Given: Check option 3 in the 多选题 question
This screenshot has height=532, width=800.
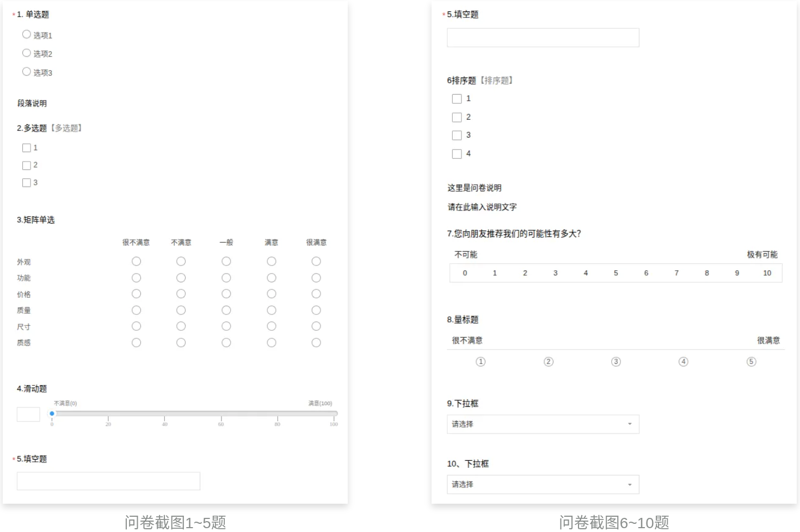Looking at the screenshot, I should (27, 182).
